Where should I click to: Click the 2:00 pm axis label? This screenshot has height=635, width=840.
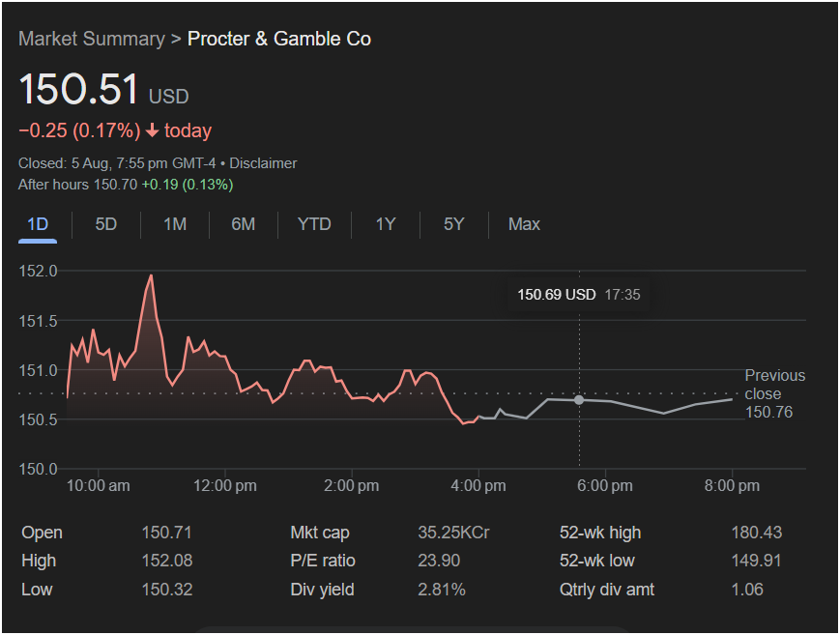tap(352, 486)
